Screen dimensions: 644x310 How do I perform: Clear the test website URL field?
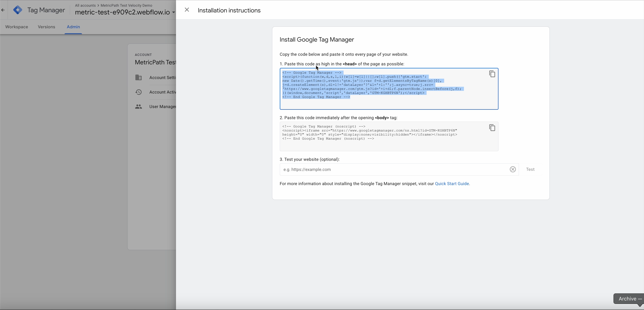click(x=513, y=169)
